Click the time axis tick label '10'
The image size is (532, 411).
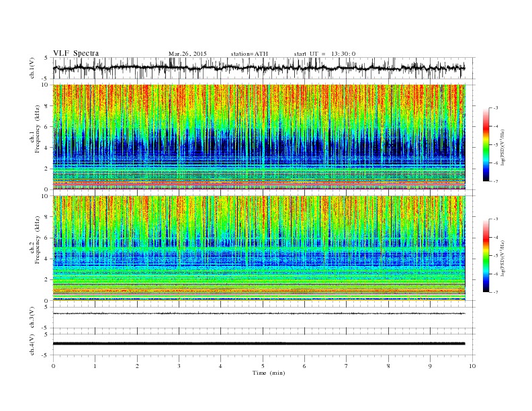472,366
